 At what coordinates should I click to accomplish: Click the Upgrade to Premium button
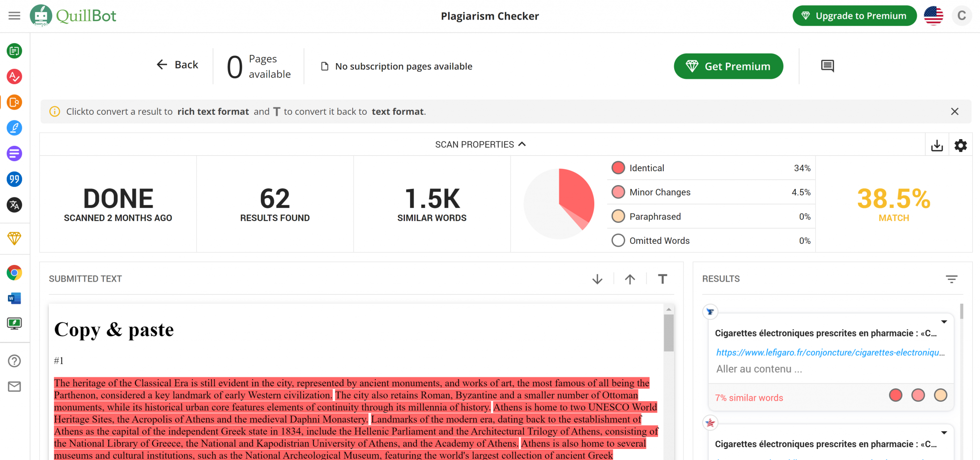854,16
